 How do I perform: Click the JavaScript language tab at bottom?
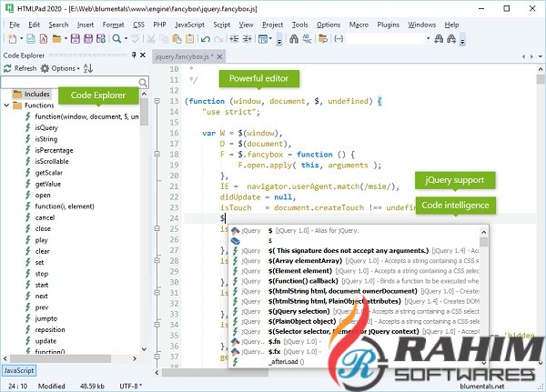click(x=19, y=370)
